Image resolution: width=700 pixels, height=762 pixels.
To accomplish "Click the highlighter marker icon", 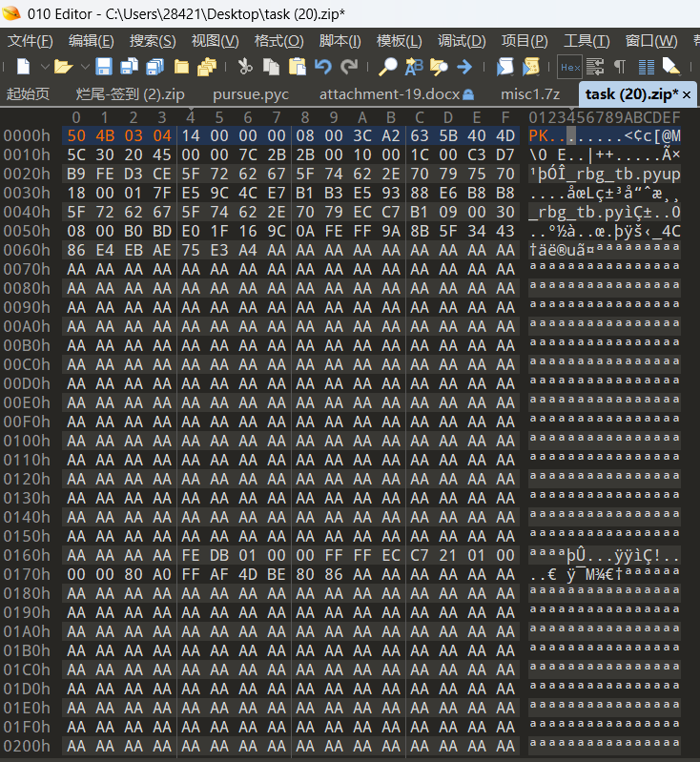I will coord(671,67).
